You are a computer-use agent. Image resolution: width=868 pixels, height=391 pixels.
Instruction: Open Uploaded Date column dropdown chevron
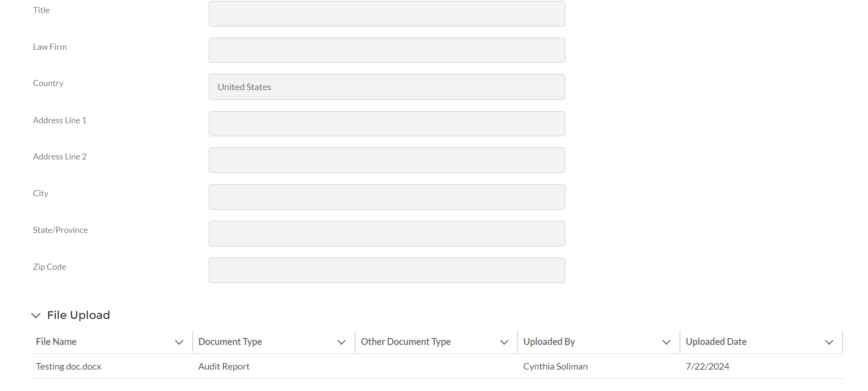pos(829,342)
